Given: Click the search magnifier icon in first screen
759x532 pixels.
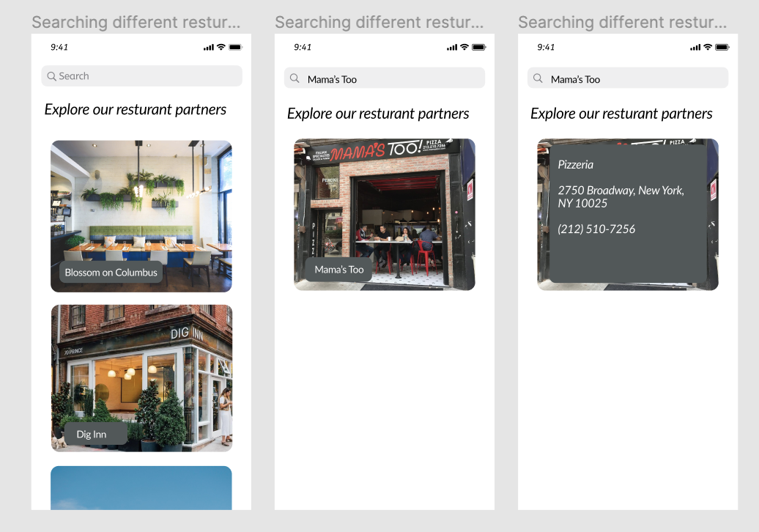Looking at the screenshot, I should click(51, 76).
